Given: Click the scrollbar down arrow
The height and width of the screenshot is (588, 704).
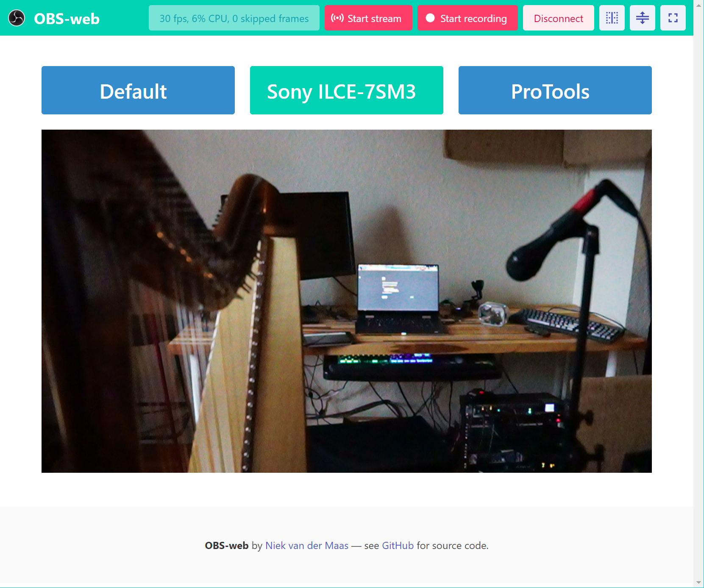Looking at the screenshot, I should coord(698,582).
